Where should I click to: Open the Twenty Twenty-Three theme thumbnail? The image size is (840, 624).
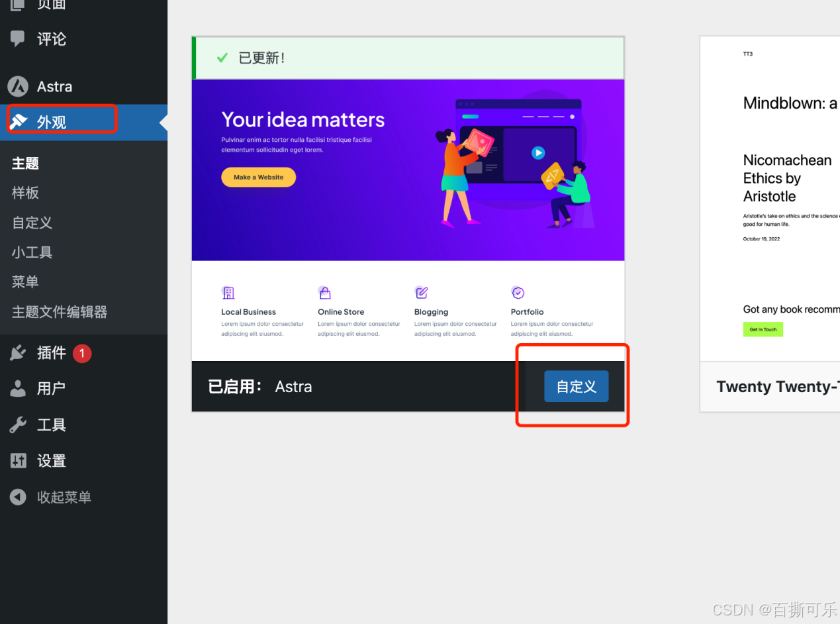[770, 199]
